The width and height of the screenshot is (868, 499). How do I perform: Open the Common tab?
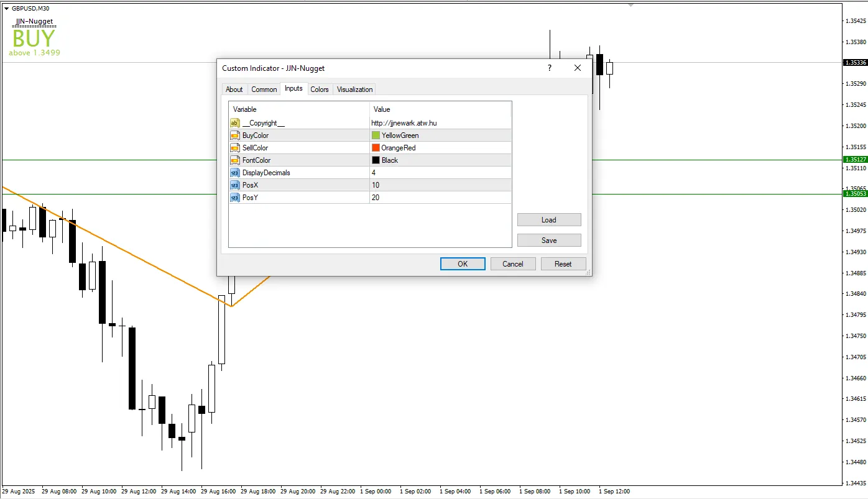[x=264, y=89]
